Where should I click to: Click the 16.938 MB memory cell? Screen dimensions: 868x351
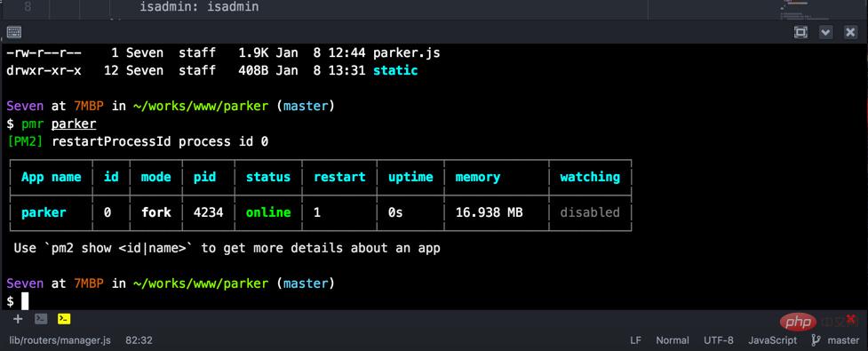(489, 212)
